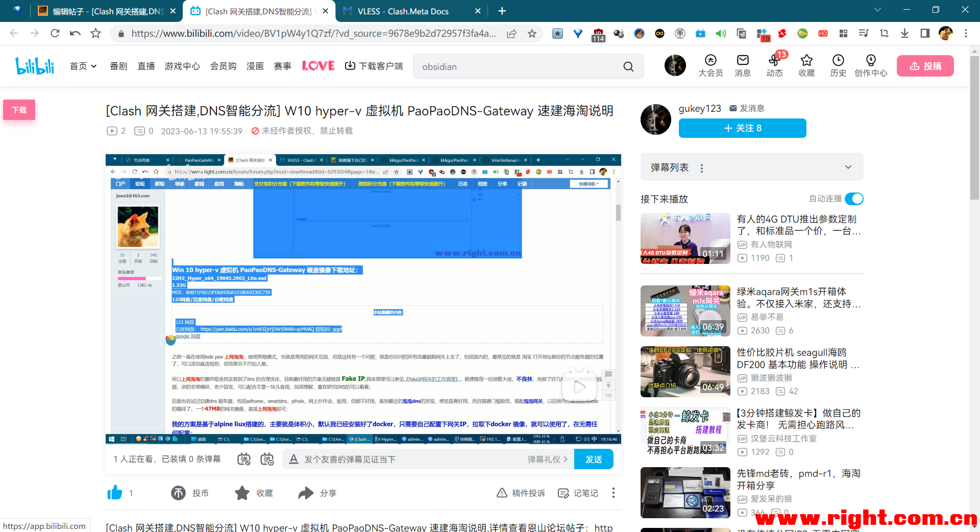Open the 消息 messages icon
980x532 pixels.
743,66
